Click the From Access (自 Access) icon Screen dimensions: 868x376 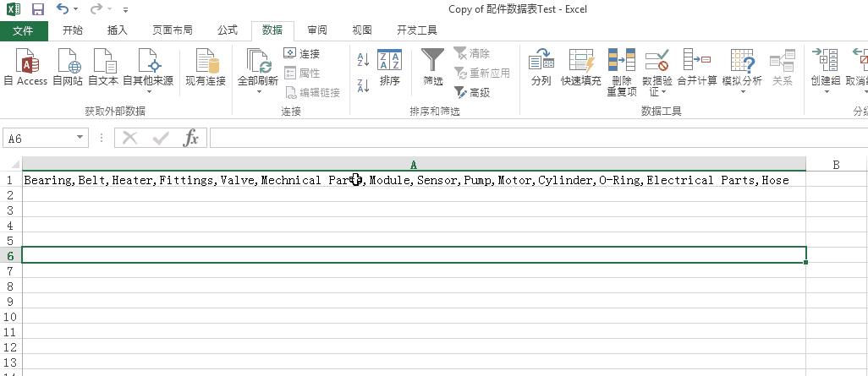[x=25, y=67]
